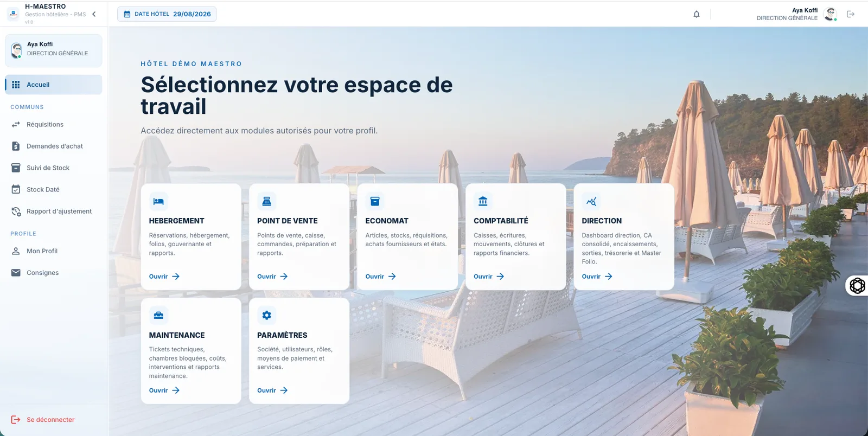
Task: Click the Stock Daté calendar icon
Action: pyautogui.click(x=16, y=189)
